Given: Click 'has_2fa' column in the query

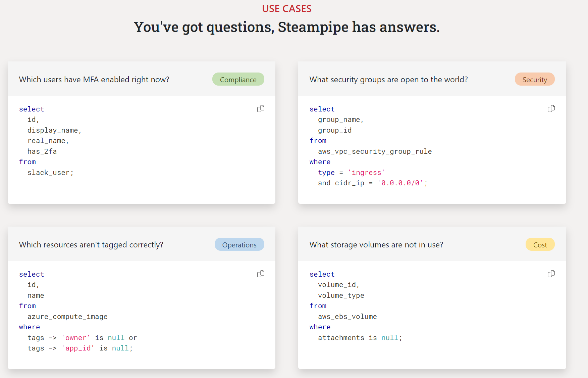Looking at the screenshot, I should click(42, 151).
